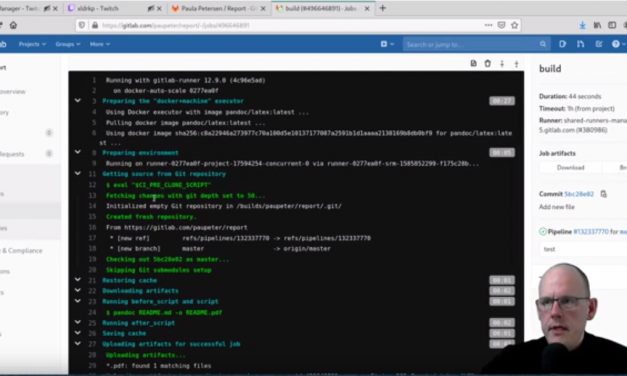Open Firefox downloads arrow icon
The image size is (627, 376).
click(x=582, y=25)
